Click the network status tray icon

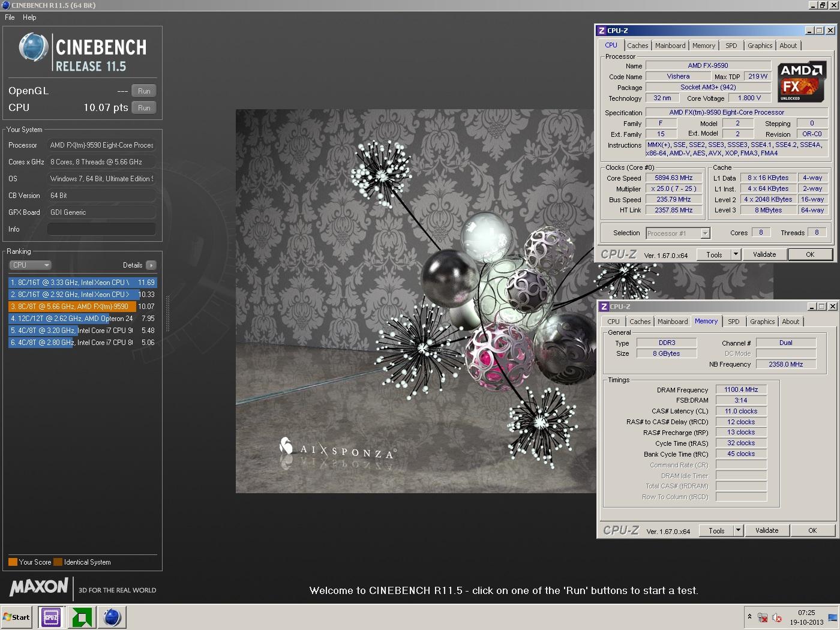click(x=763, y=617)
